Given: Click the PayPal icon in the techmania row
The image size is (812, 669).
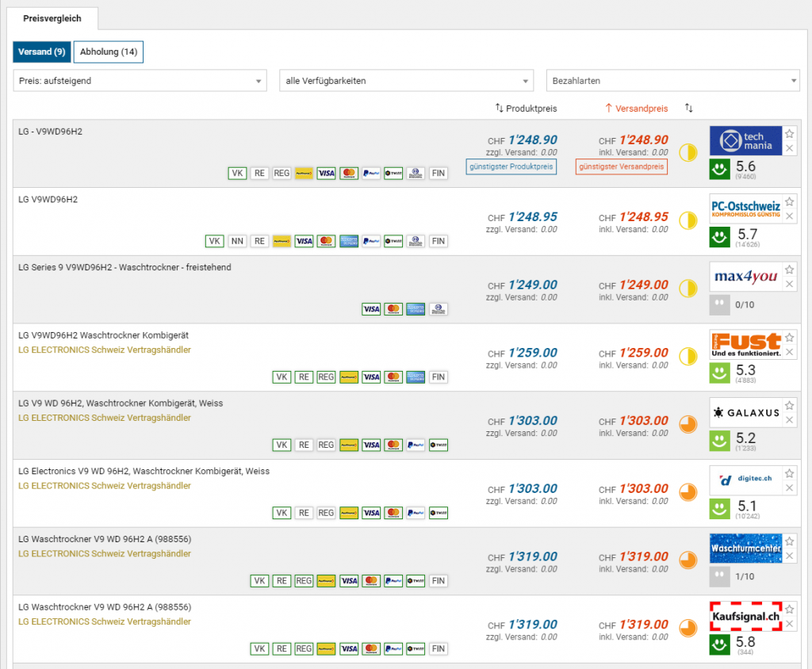Looking at the screenshot, I should point(370,174).
